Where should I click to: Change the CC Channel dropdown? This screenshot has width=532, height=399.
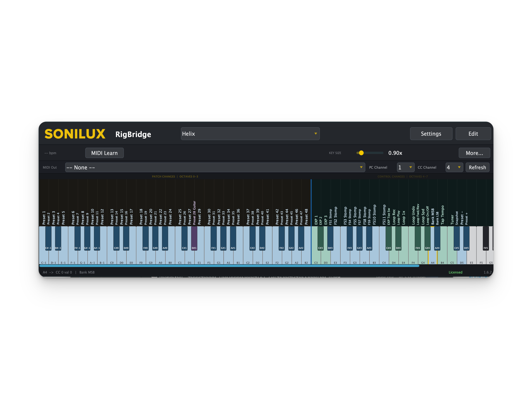454,167
